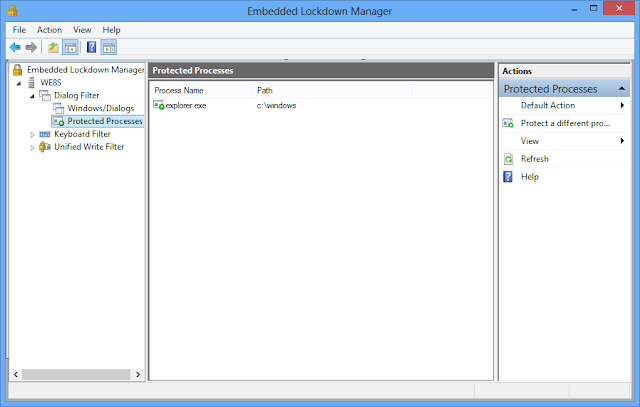
Task: Click the explorer.exe process icon
Action: click(159, 105)
